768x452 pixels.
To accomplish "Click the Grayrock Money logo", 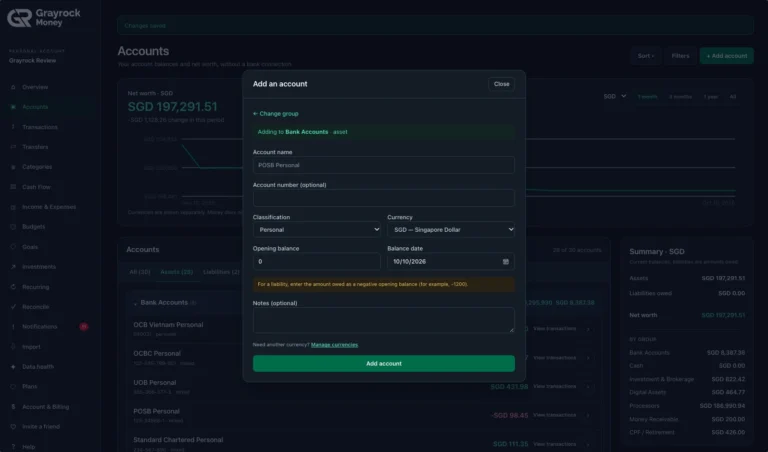I will [x=44, y=18].
